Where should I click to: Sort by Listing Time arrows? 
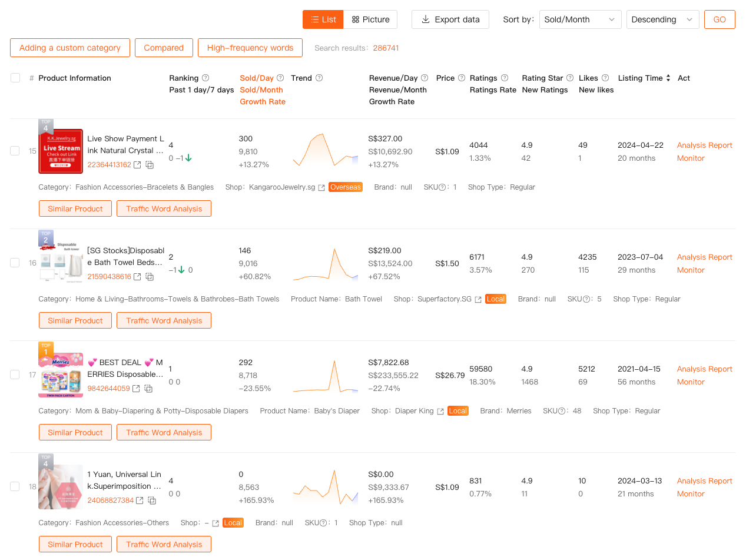[x=668, y=78]
